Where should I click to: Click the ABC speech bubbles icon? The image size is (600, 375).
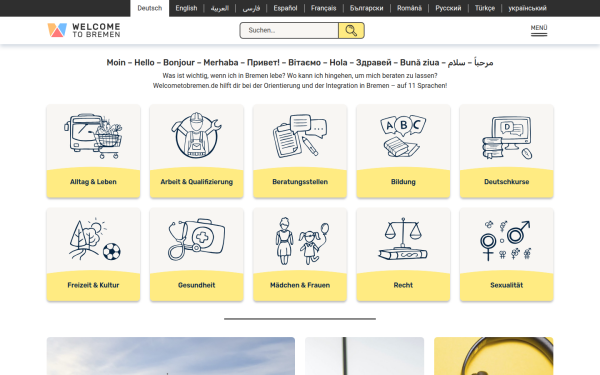403,136
